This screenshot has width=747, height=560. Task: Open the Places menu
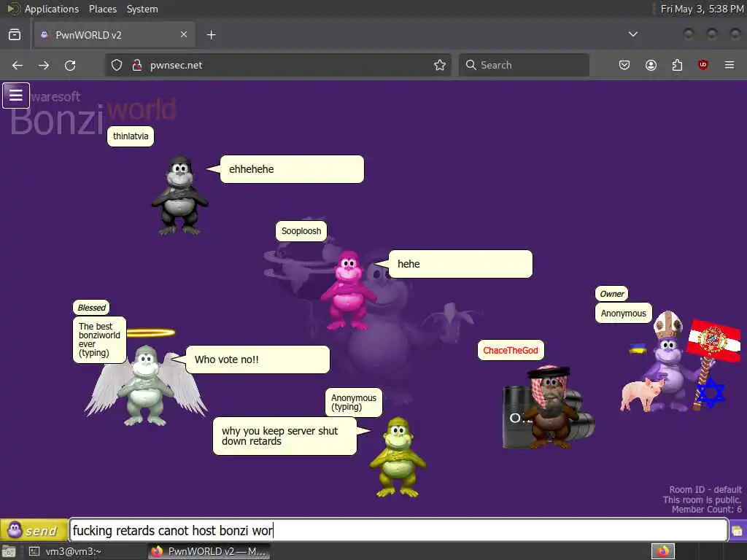(103, 9)
